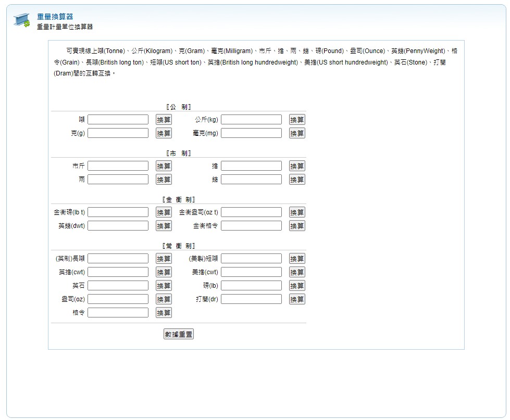Click 換算 button for 克(g)
The width and height of the screenshot is (510, 420).
pyautogui.click(x=164, y=133)
